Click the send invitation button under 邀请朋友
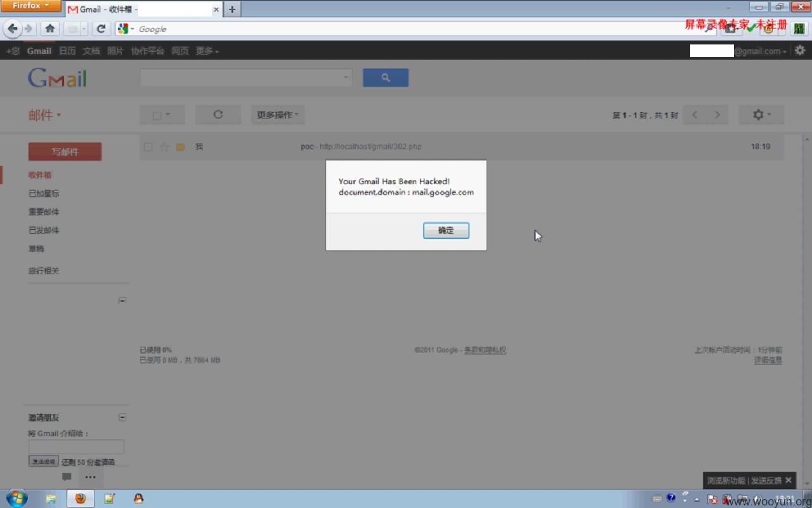 click(x=44, y=462)
